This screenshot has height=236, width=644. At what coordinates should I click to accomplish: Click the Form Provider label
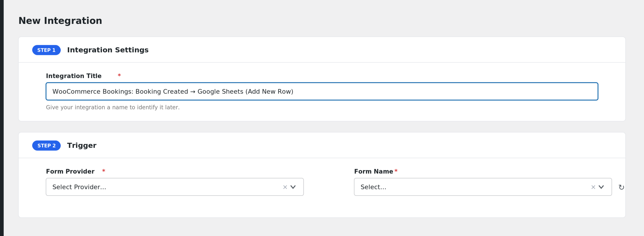tap(70, 171)
